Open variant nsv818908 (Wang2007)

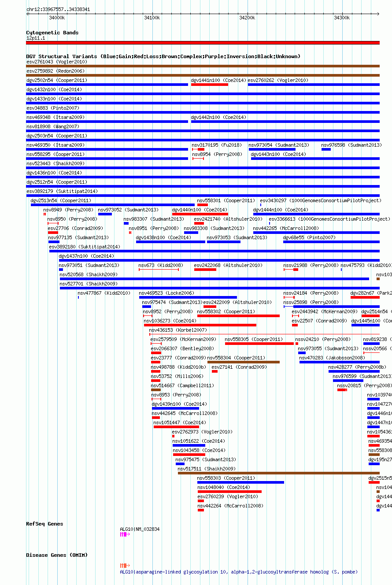coord(53,126)
